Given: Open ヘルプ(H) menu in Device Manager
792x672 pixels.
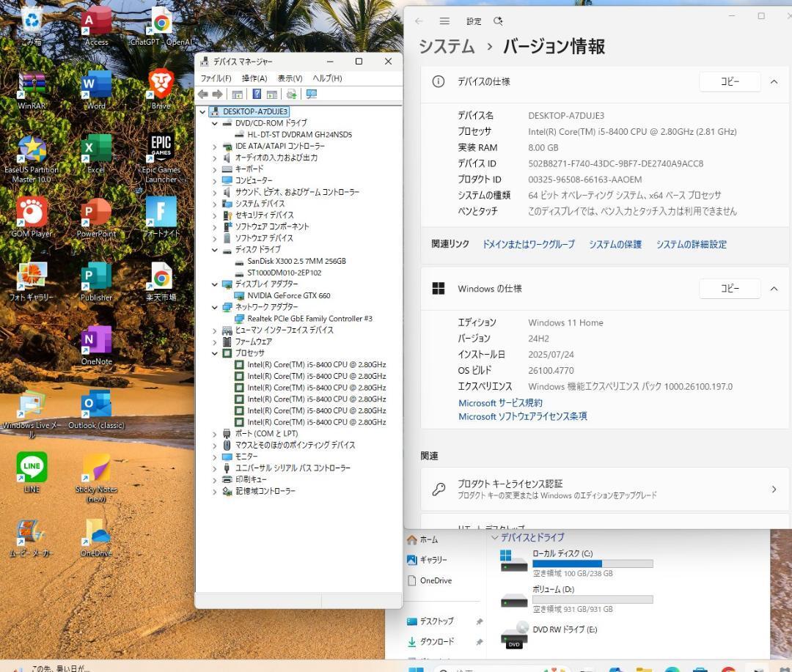Looking at the screenshot, I should click(x=327, y=78).
